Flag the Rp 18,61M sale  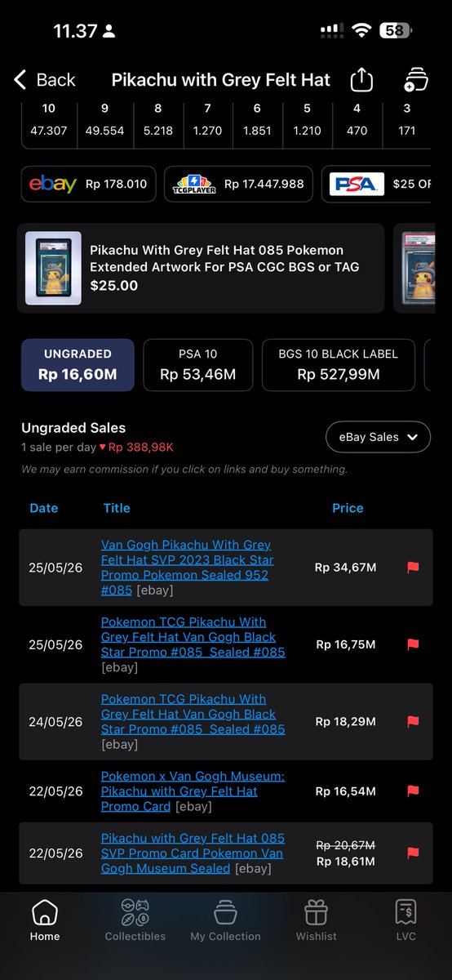click(412, 853)
